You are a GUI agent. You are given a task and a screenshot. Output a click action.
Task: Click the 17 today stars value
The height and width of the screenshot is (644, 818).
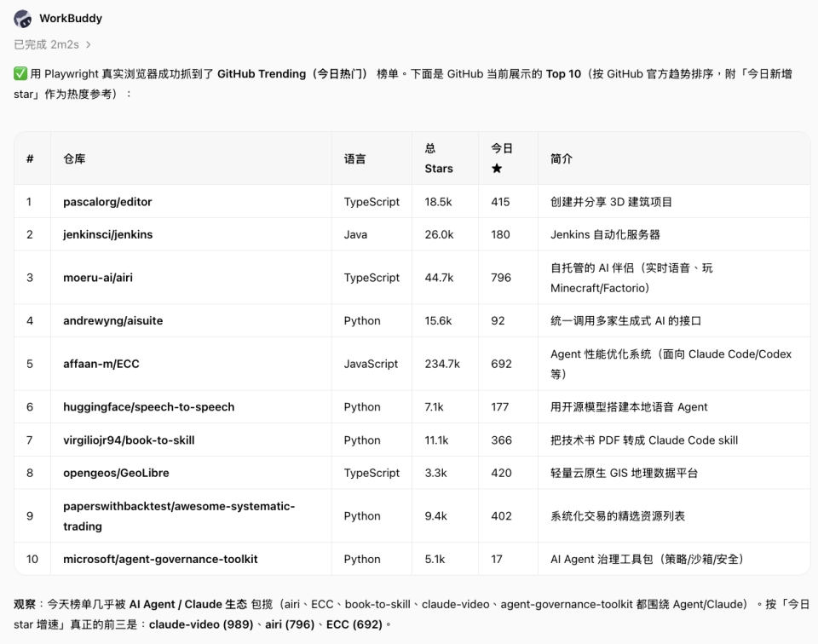(497, 559)
